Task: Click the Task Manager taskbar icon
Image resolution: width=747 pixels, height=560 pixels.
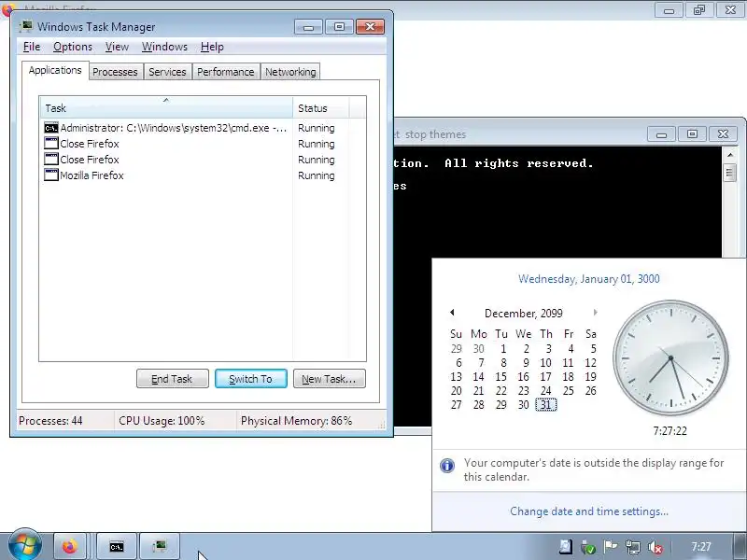Action: [160, 546]
